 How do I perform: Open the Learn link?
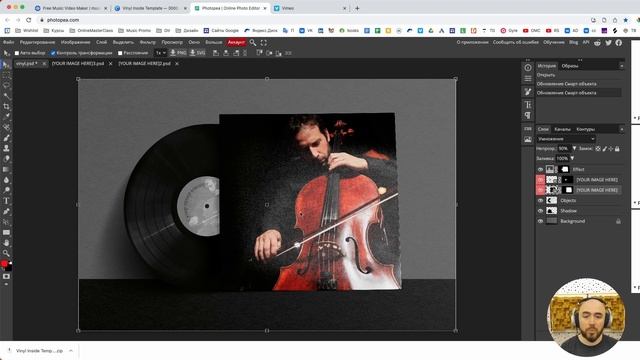(x=554, y=42)
